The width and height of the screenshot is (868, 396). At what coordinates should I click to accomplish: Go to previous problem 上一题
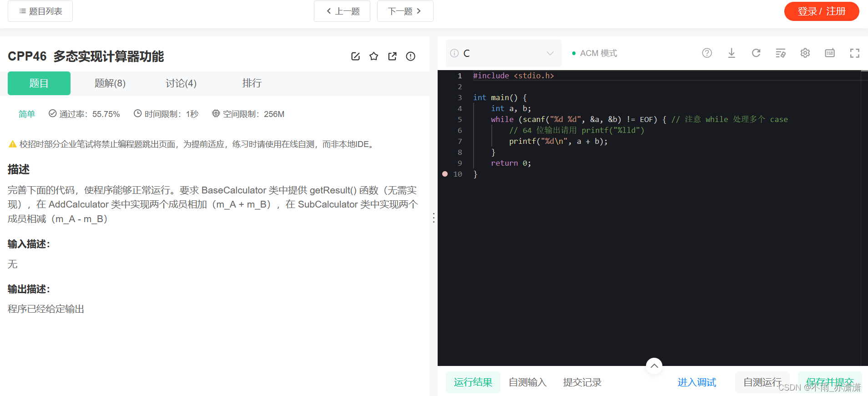point(342,11)
